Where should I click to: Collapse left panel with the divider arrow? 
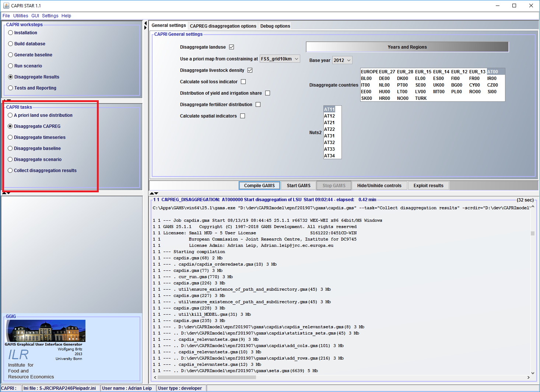145,25
